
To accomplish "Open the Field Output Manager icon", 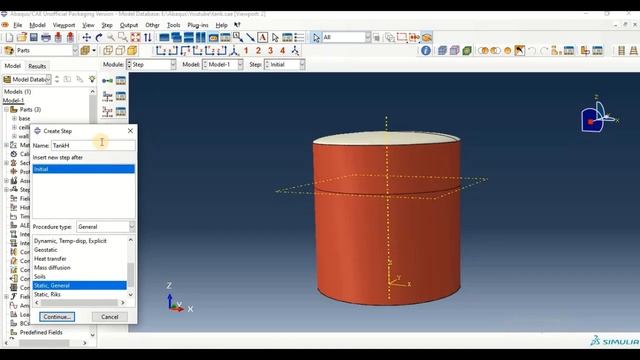I will pos(121,96).
